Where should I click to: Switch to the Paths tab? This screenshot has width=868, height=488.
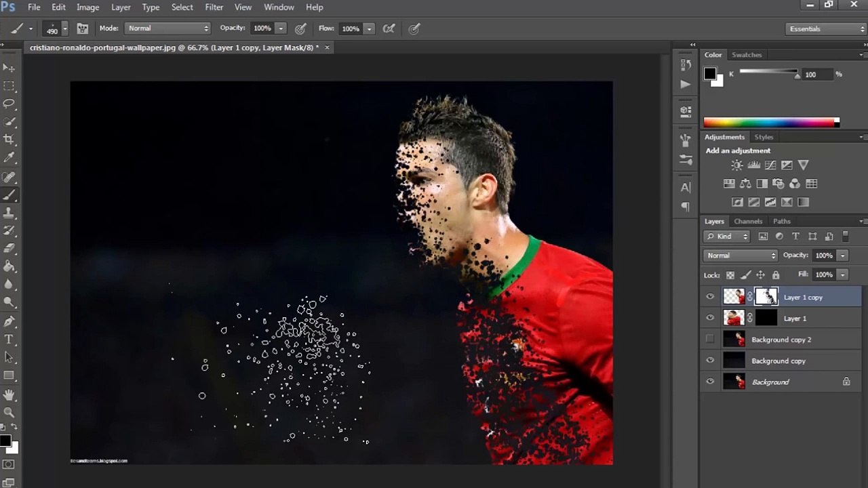point(782,221)
